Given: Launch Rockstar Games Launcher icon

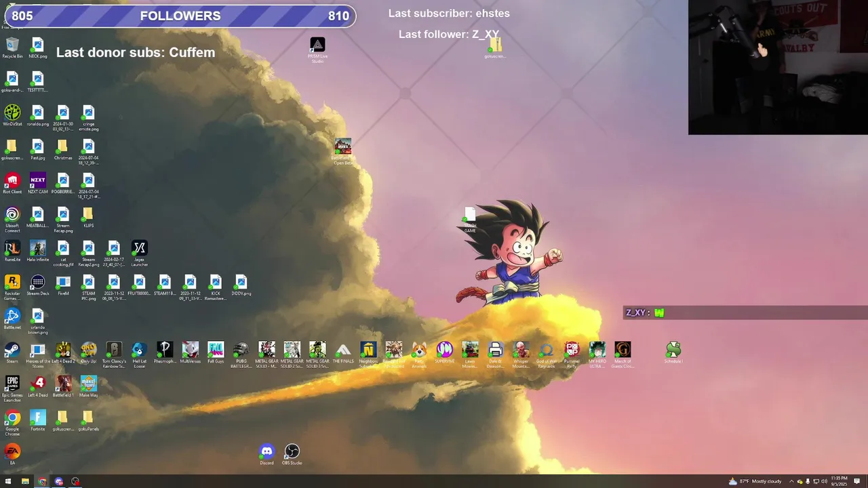Looking at the screenshot, I should [12, 287].
